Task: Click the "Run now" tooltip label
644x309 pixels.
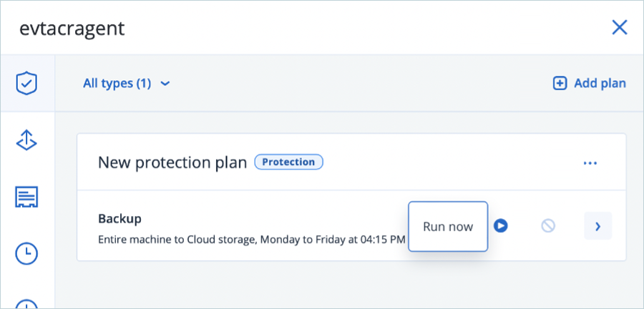Action: [x=448, y=227]
